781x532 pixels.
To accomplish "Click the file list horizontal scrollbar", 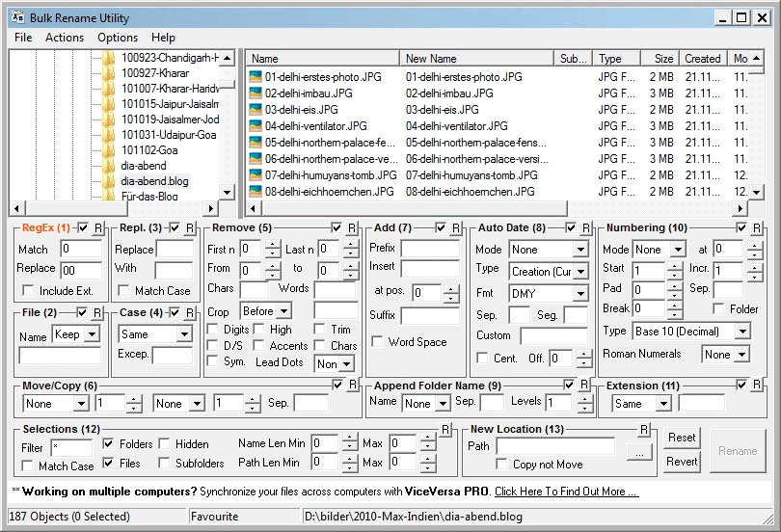I will tap(414, 208).
